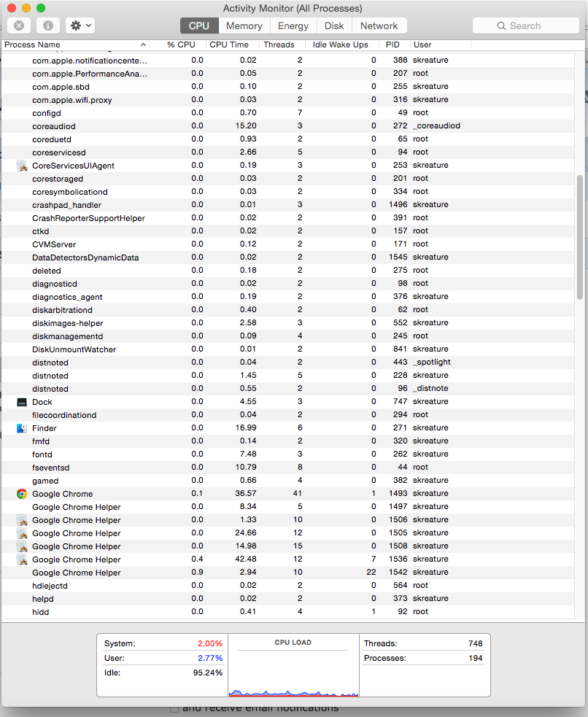Select the ctkd process

[x=288, y=231]
